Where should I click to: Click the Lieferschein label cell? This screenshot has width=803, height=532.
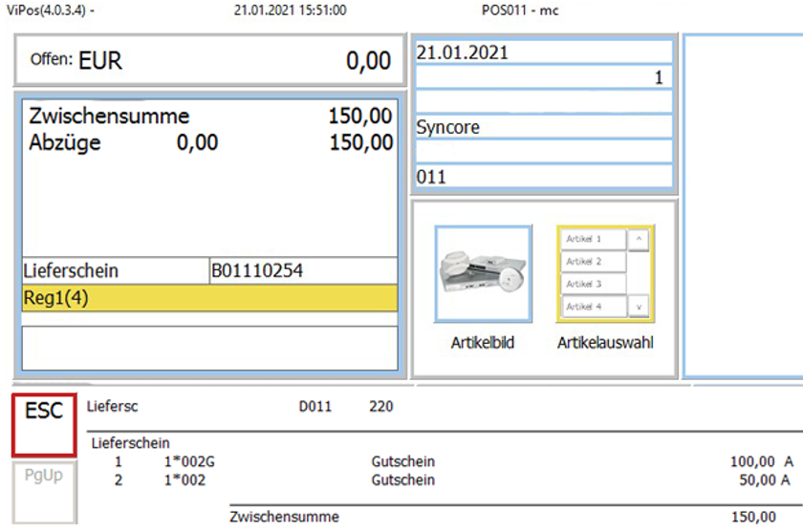pyautogui.click(x=115, y=271)
